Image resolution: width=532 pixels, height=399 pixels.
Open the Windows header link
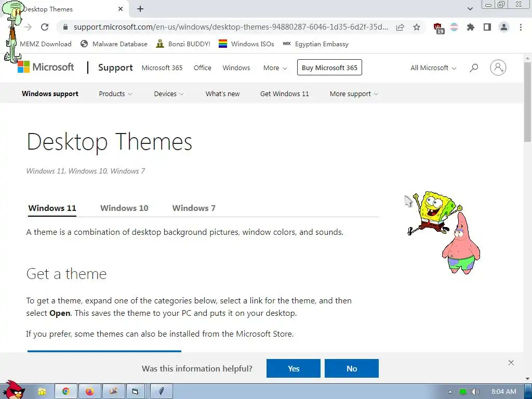[236, 68]
